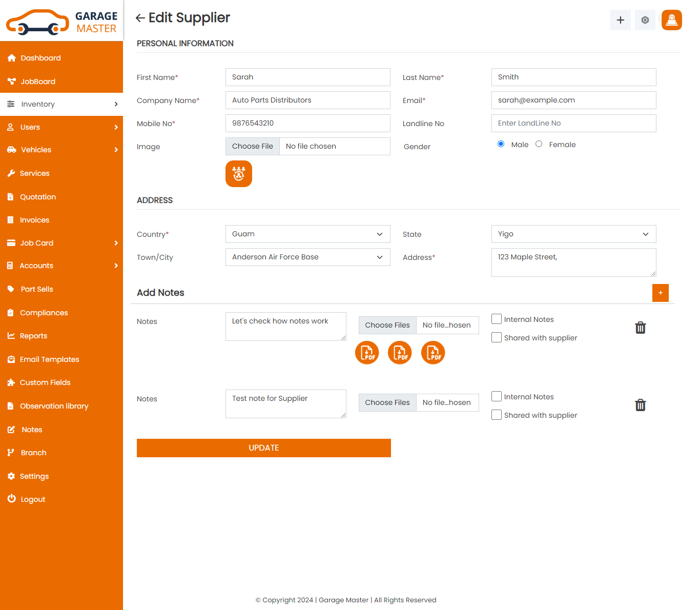Viewport: 700px width, 610px height.
Task: Open the third PDF attachment icon
Action: pos(433,353)
